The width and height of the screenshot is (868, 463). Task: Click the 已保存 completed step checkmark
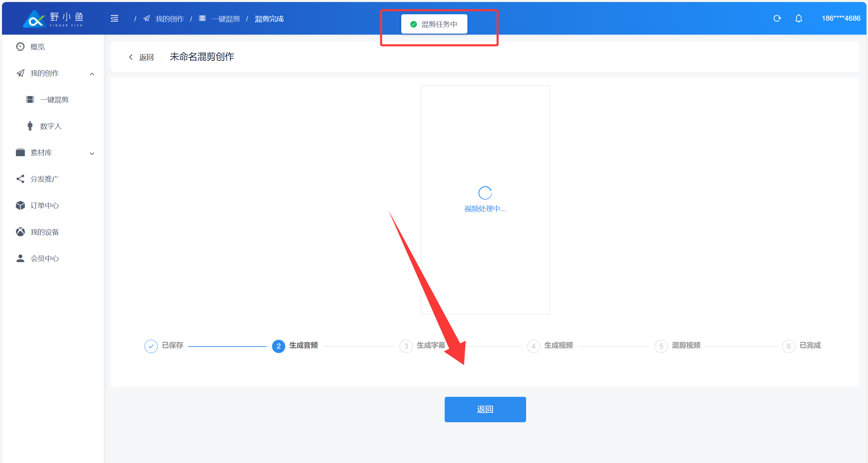click(151, 346)
